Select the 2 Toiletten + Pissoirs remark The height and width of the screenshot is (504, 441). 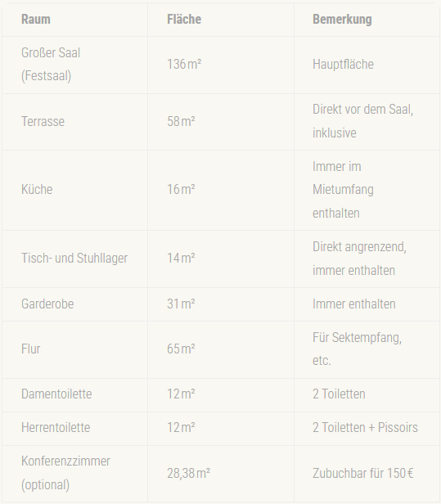click(365, 428)
